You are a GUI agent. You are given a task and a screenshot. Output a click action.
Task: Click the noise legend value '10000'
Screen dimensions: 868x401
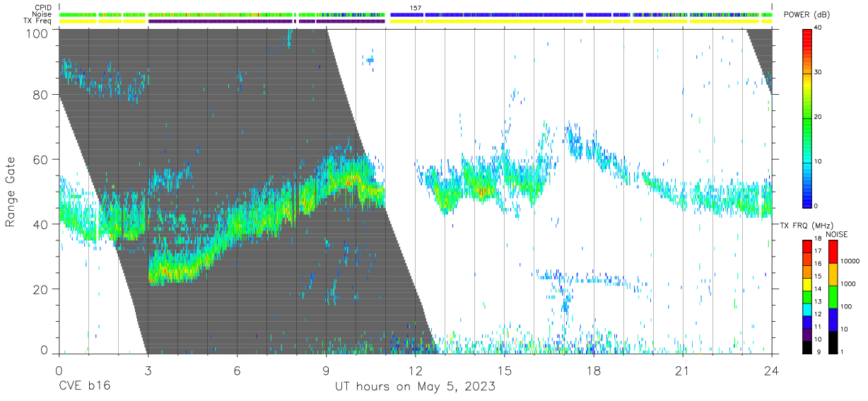point(851,261)
